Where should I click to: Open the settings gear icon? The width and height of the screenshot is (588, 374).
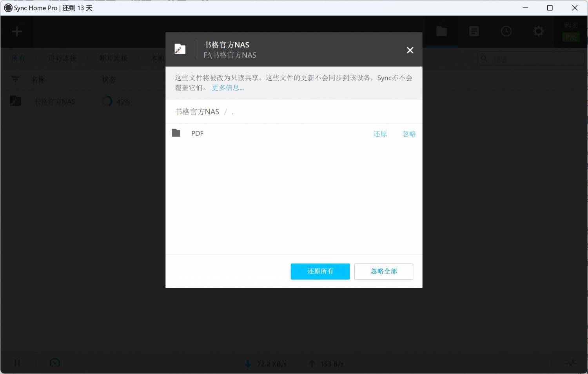(x=538, y=31)
